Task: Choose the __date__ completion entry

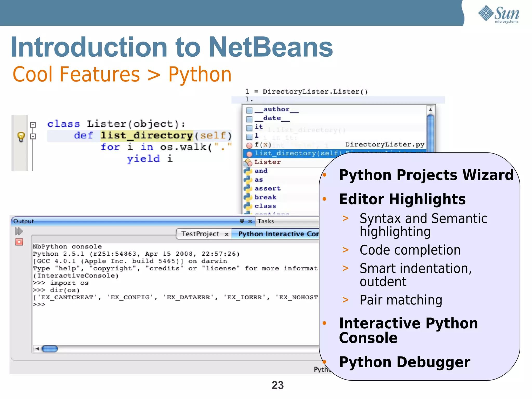Action: click(x=272, y=118)
